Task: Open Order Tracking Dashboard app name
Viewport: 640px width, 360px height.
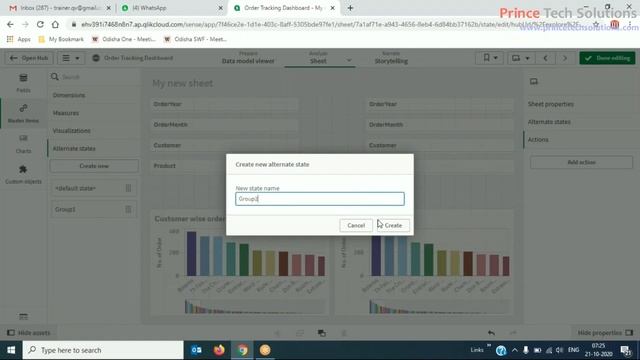Action: pos(138,58)
